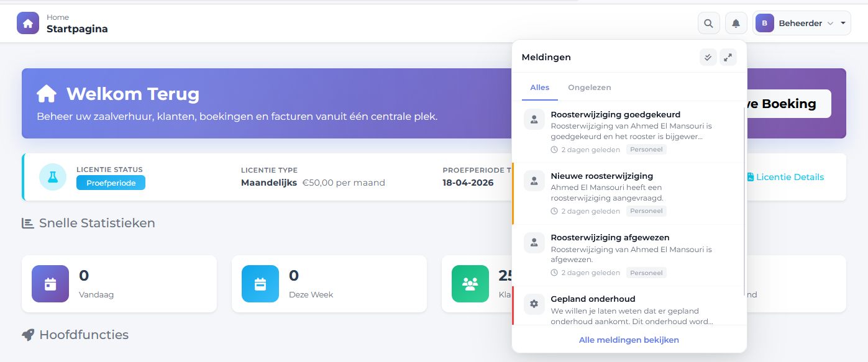Click the Proefperiode status badge
The width and height of the screenshot is (868, 362).
click(x=111, y=183)
